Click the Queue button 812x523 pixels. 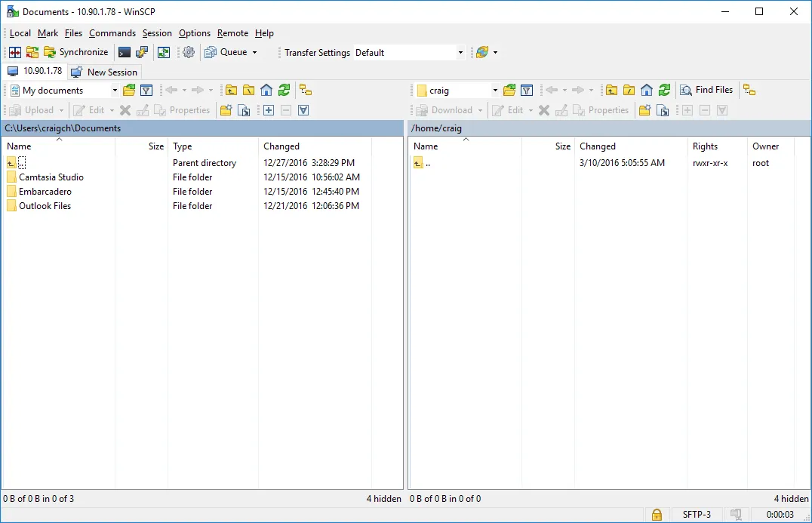click(x=226, y=52)
